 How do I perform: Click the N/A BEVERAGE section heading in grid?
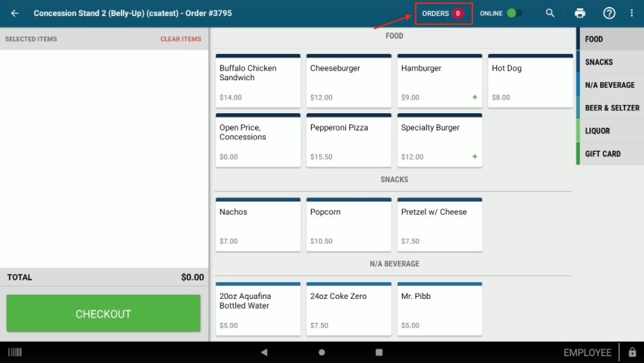click(394, 264)
